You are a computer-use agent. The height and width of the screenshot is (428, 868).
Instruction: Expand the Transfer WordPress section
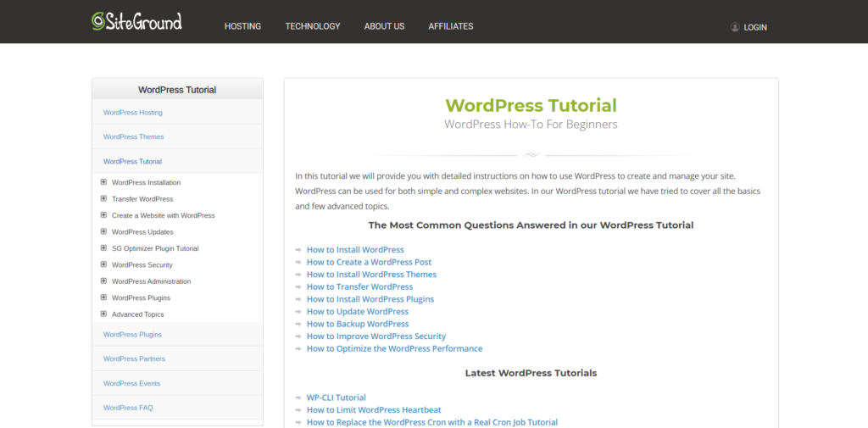[x=103, y=198]
